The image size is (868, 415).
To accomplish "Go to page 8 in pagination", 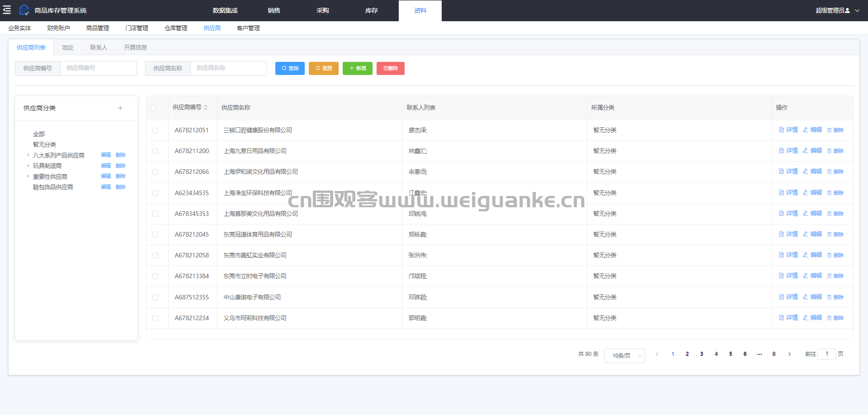I will tap(774, 354).
